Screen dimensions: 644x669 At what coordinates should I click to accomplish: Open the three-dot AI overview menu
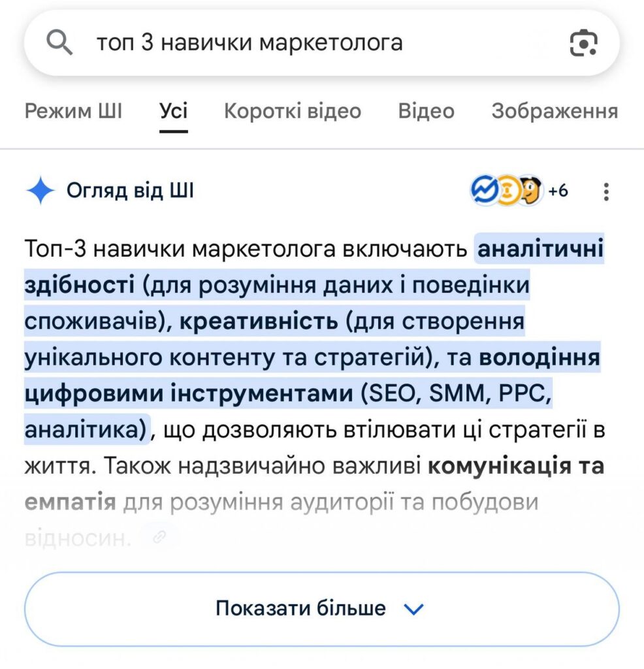pyautogui.click(x=606, y=191)
